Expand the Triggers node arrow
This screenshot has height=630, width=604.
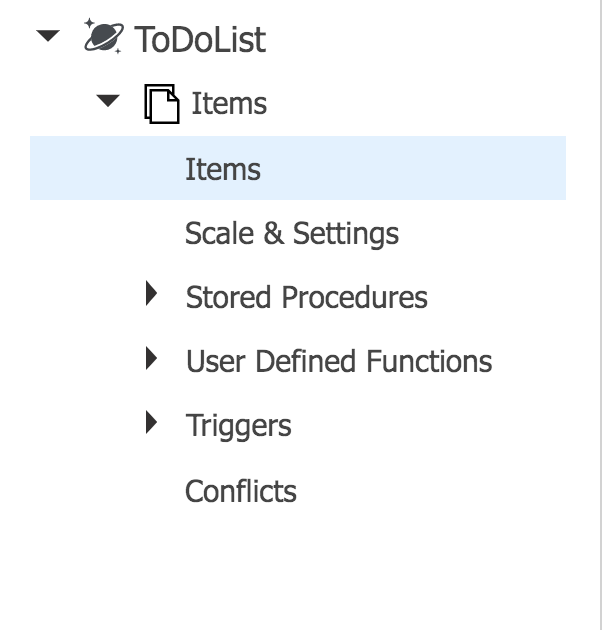pyautogui.click(x=152, y=422)
